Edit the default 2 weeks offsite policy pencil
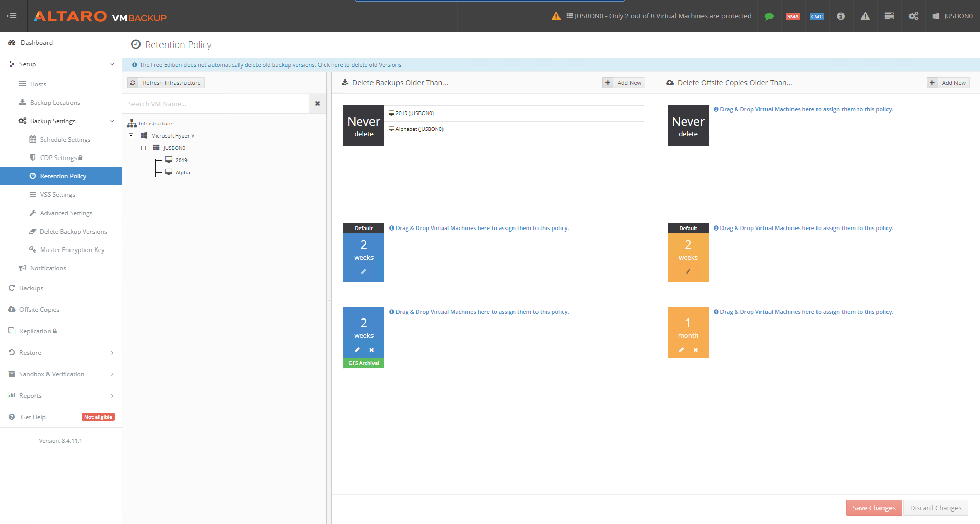This screenshot has height=524, width=980. click(688, 271)
